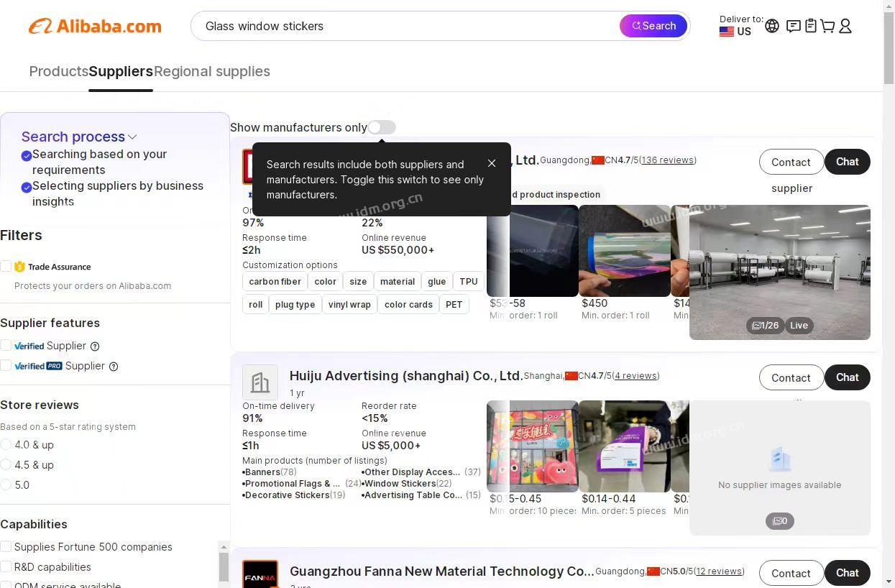Click Chat for Huiju Advertising
The width and height of the screenshot is (895, 588).
coord(848,377)
